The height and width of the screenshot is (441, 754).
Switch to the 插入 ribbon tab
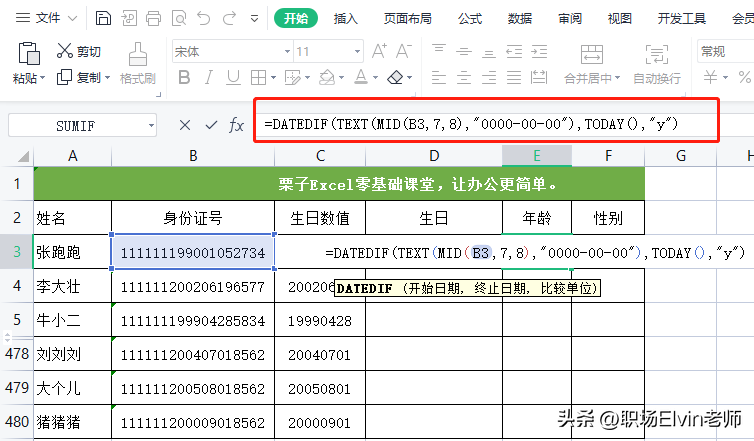[x=346, y=18]
